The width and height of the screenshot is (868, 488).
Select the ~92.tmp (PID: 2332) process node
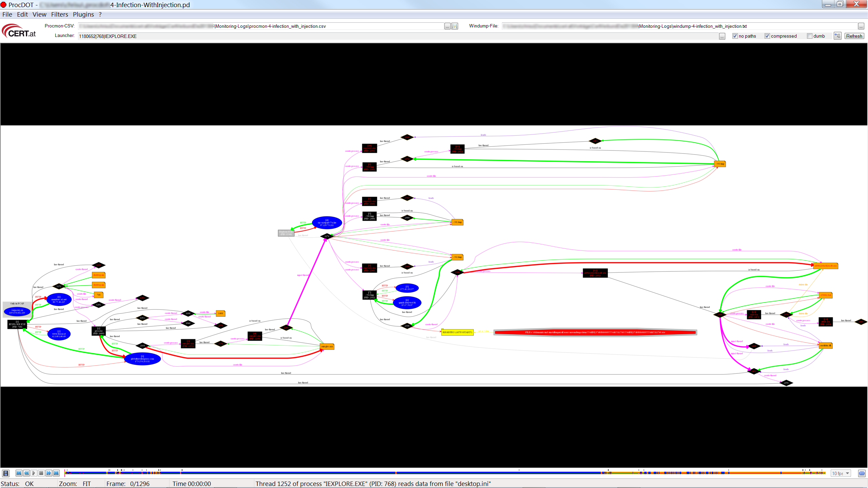370,295
